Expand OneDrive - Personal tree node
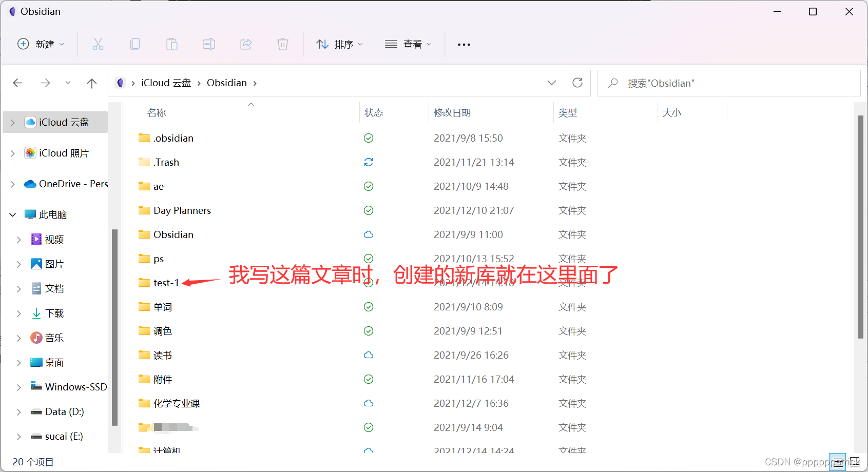This screenshot has height=472, width=868. (13, 184)
